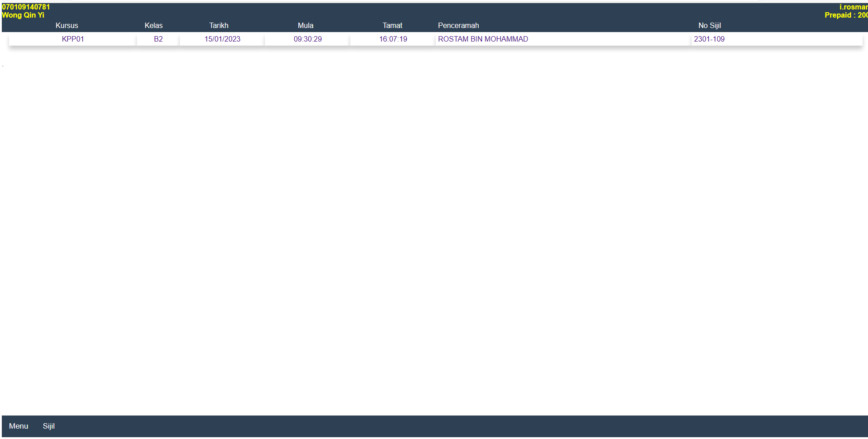This screenshot has width=868, height=439.
Task: Click the No Sijil column header
Action: pos(710,26)
